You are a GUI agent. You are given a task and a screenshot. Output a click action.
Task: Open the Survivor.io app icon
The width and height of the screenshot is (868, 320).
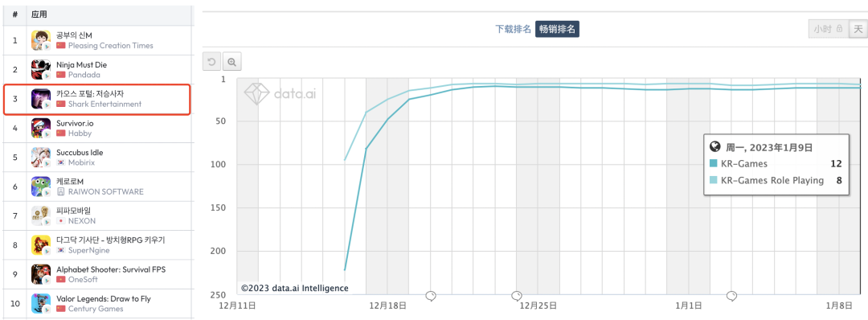click(42, 129)
